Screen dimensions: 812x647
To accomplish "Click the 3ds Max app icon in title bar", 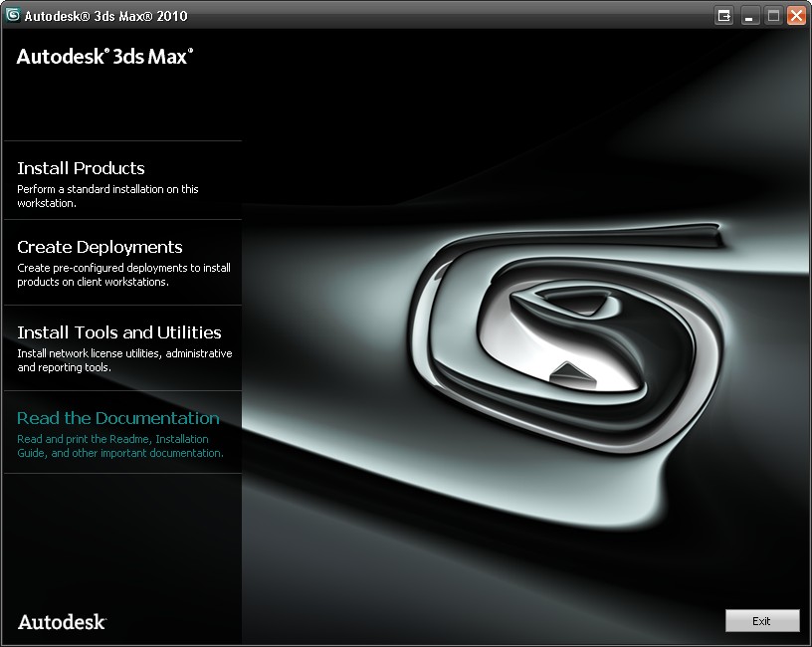I will click(13, 15).
